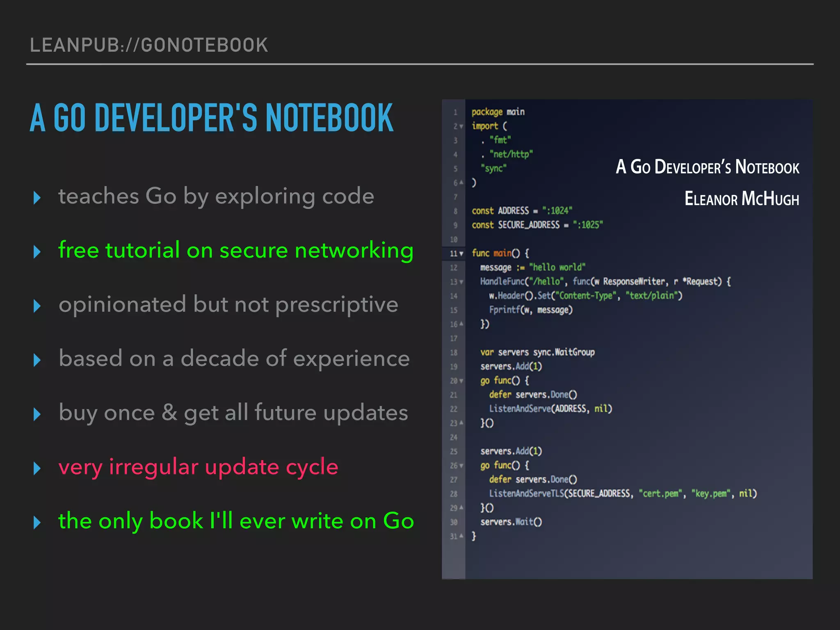
Task: Collapse HandleFunc fold arrow on line 13
Action: coord(461,282)
